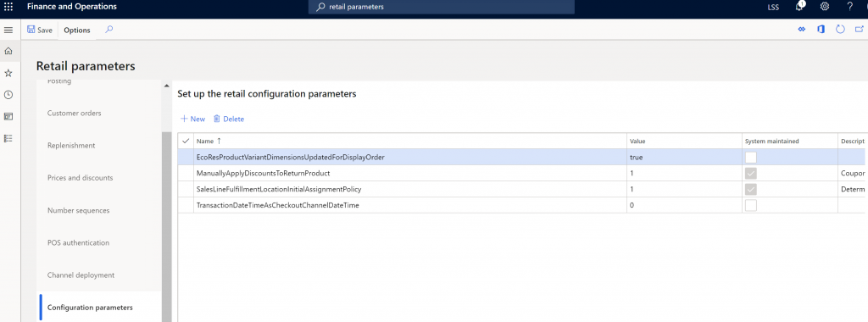Click the Finance and Operations title
The height and width of the screenshot is (322, 868).
coord(72,7)
